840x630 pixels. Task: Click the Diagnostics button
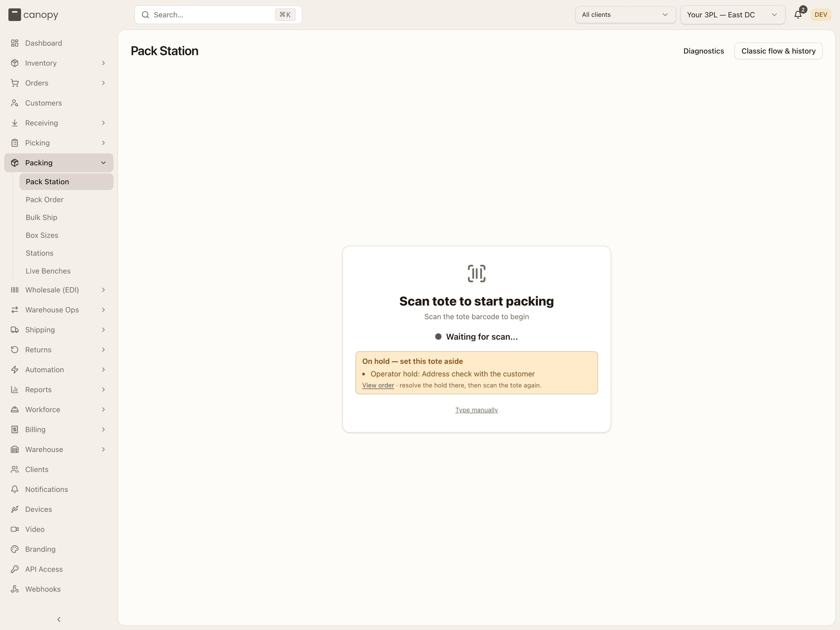[703, 51]
